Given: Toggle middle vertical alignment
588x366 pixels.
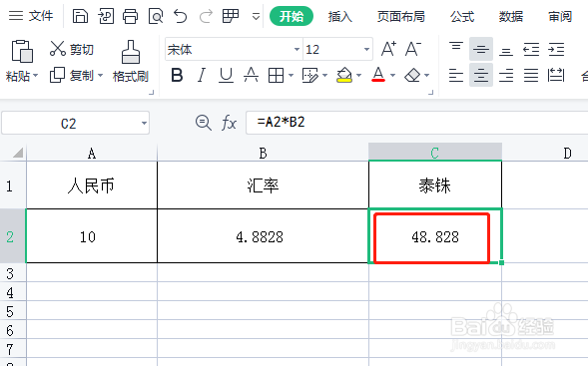Looking at the screenshot, I should (x=481, y=49).
